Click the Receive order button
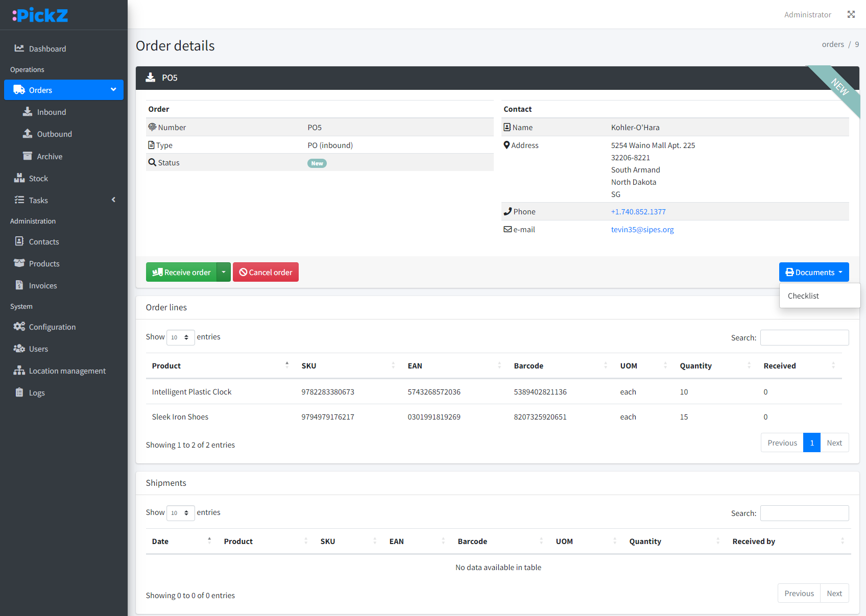866x616 pixels. click(x=181, y=272)
